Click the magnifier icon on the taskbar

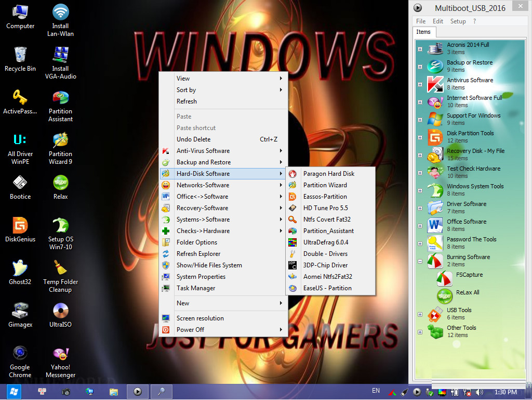162,392
